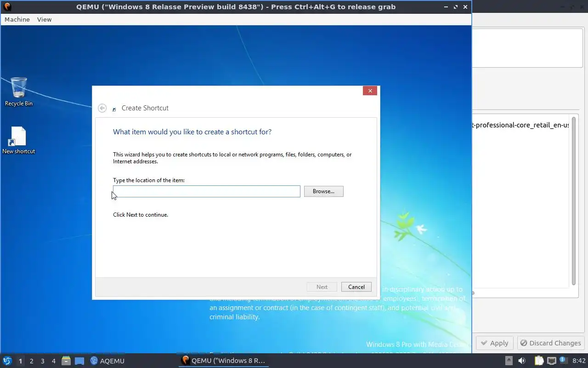Image resolution: width=588 pixels, height=368 pixels.
Task: Click the 8:42 panel clock
Action: [579, 361]
